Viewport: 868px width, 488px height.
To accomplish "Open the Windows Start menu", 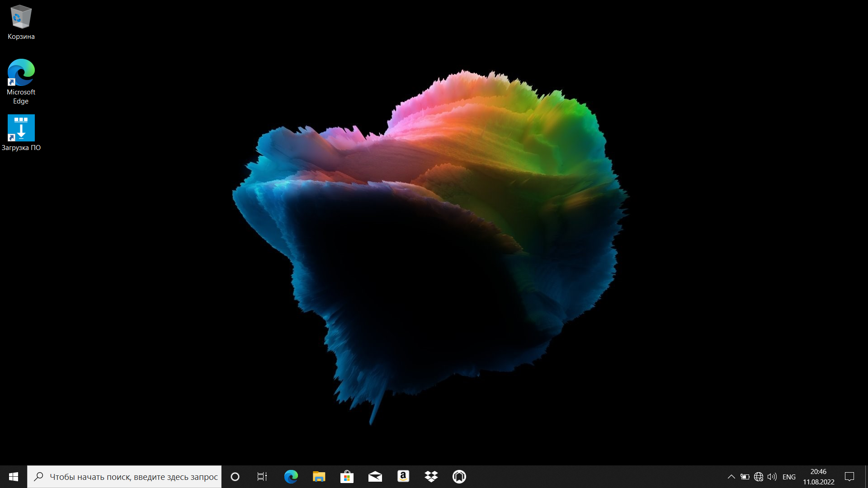I will (14, 477).
